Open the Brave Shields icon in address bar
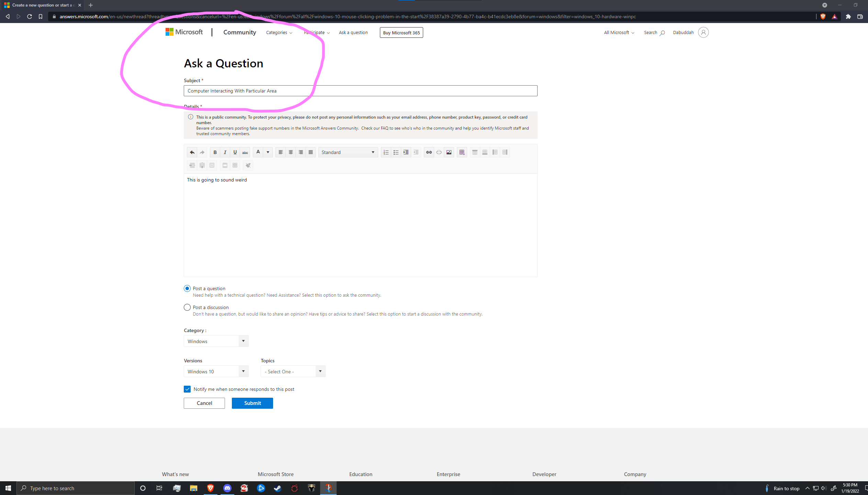868x495 pixels. pyautogui.click(x=823, y=16)
